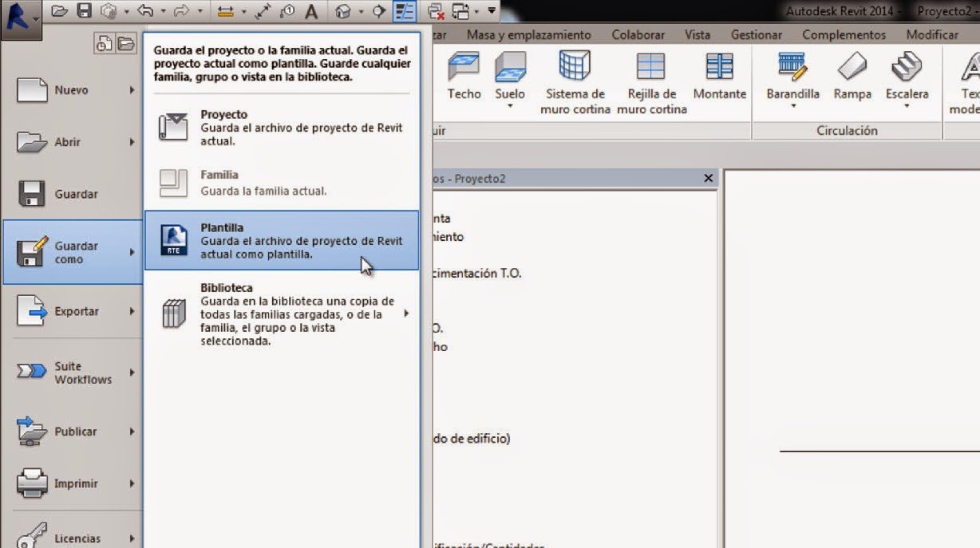Close the Proyecto2 project browser panel
The width and height of the screenshot is (980, 548).
click(x=708, y=178)
